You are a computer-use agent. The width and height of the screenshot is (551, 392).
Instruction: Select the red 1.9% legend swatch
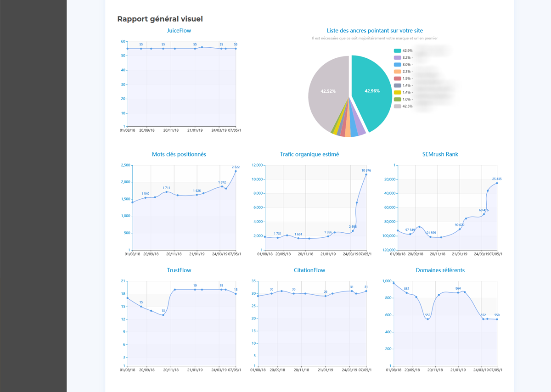(x=397, y=78)
